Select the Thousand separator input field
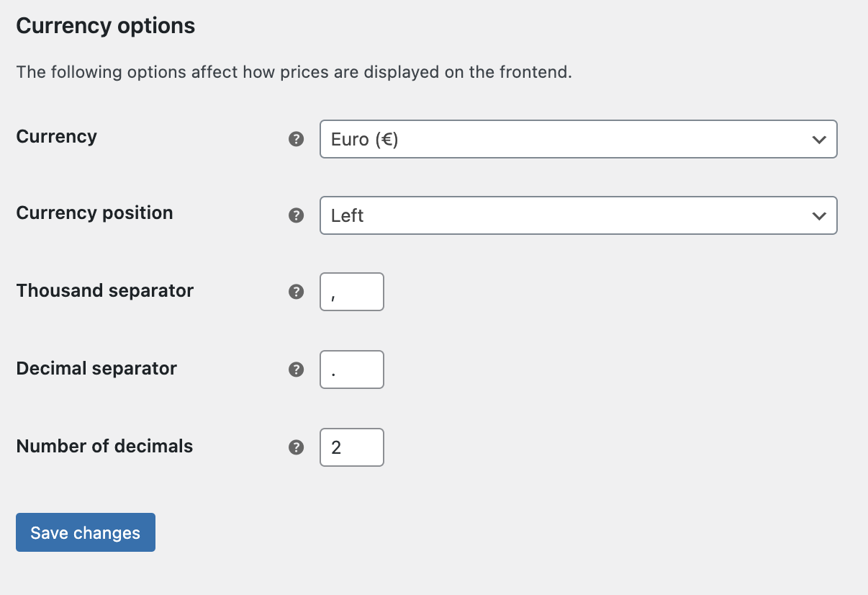Viewport: 868px width, 595px height. 351,292
